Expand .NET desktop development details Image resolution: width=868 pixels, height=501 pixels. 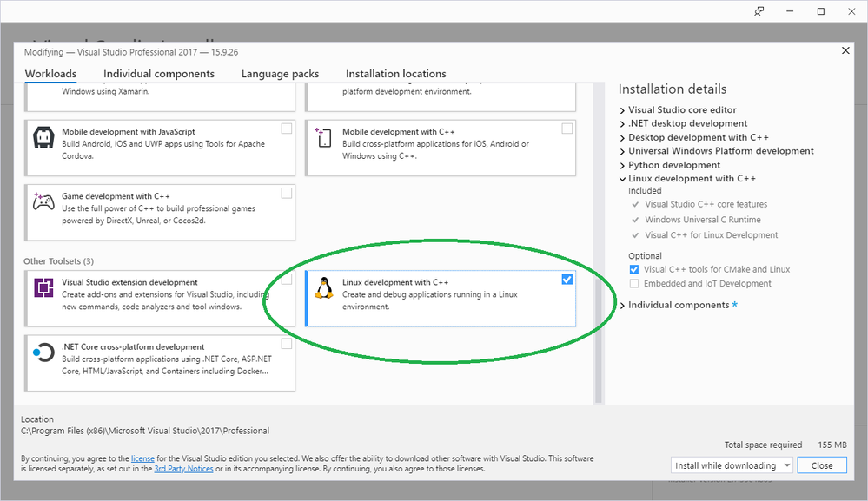coord(622,124)
